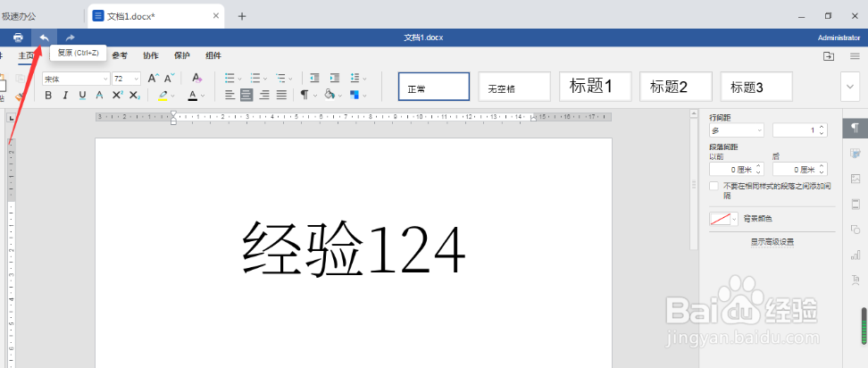Switch to the 保护 tab

(181, 56)
